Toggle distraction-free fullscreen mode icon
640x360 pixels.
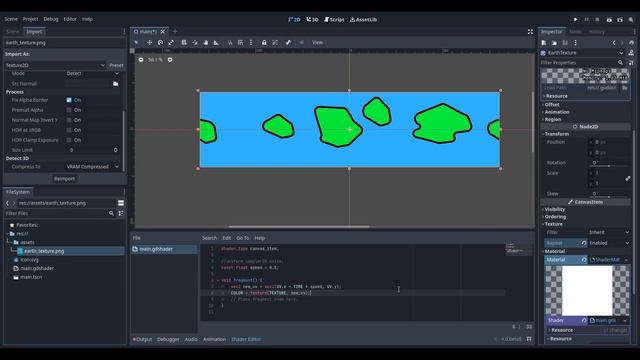(x=530, y=31)
